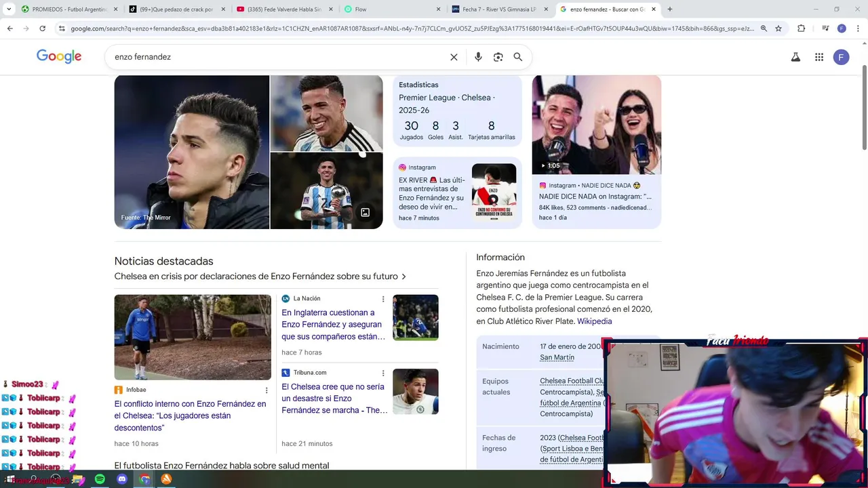Open a new browser tab
The image size is (868, 488).
click(670, 9)
